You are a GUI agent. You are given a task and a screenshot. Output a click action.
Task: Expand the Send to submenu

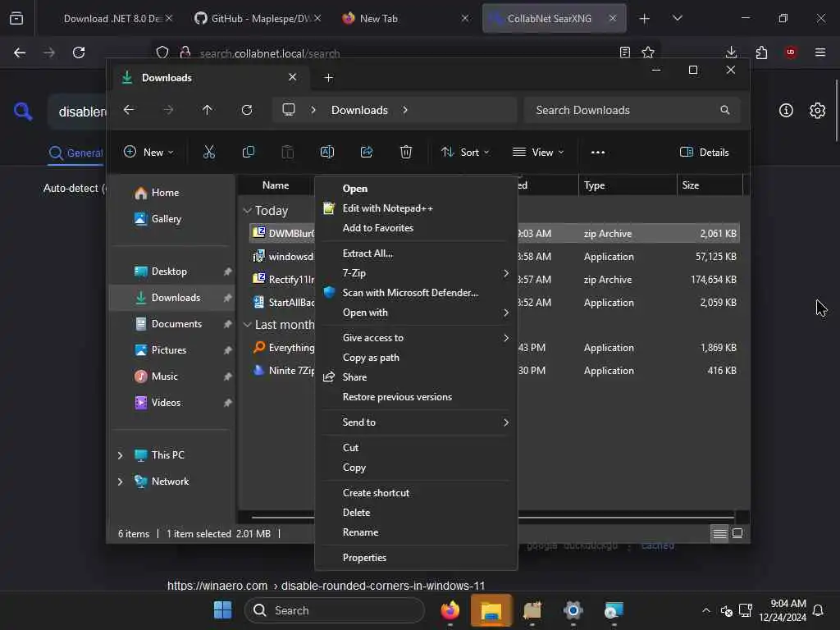click(x=416, y=422)
